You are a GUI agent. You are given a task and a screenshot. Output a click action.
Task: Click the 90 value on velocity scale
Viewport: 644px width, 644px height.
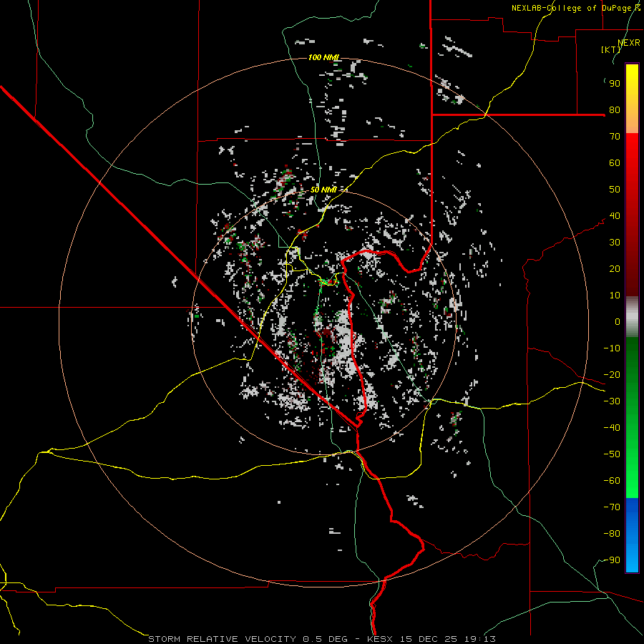[615, 84]
